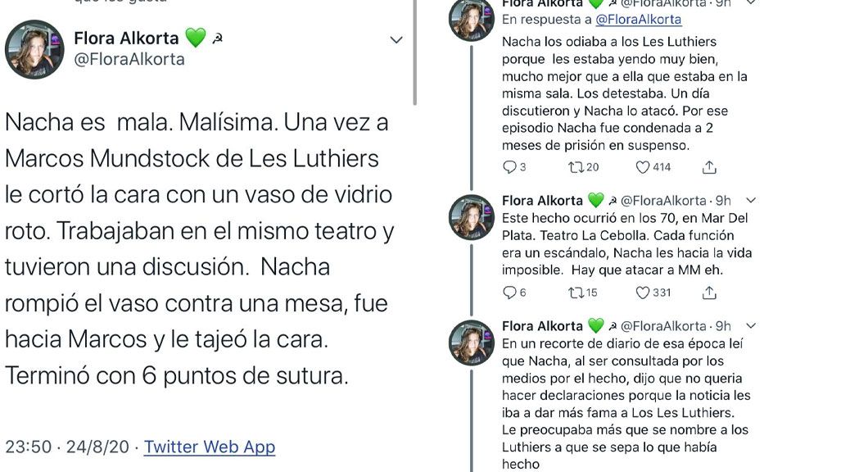Open the main tweet's chevron menu
This screenshot has height=472, width=868.
(396, 39)
